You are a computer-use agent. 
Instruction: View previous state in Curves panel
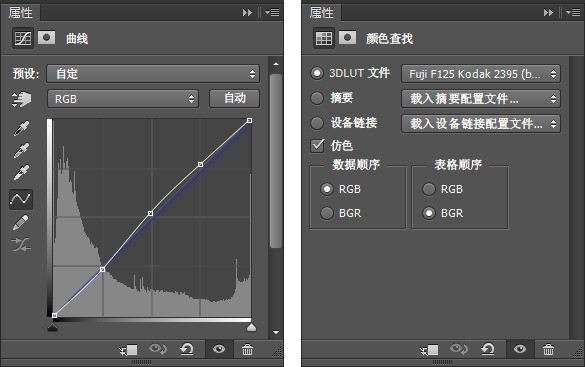(158, 349)
